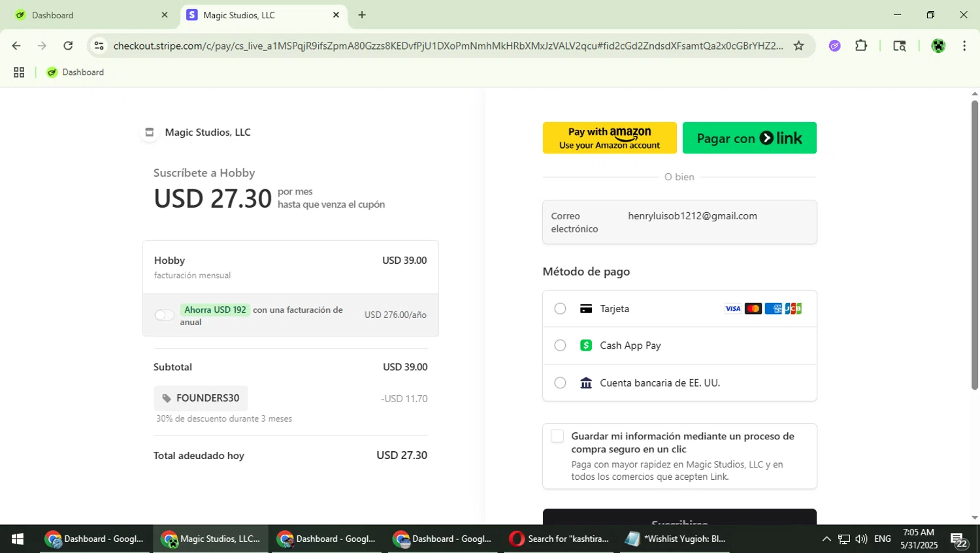
Task: Click the Mastercard logo
Action: coord(753,309)
